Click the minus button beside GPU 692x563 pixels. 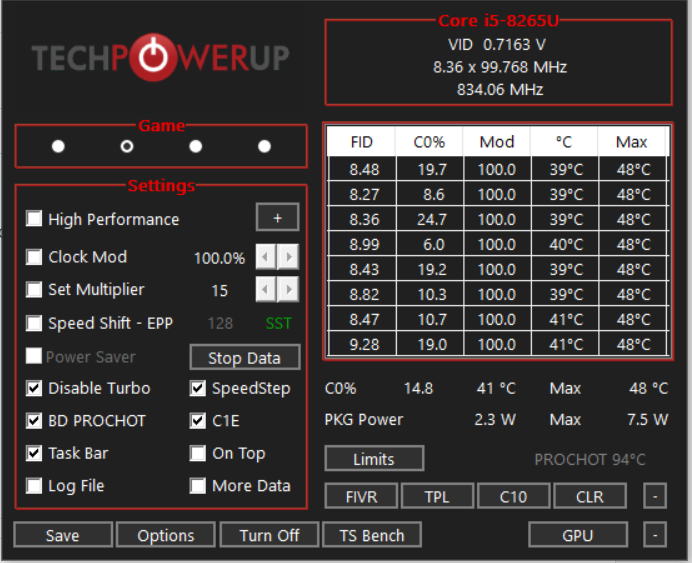coord(655,535)
